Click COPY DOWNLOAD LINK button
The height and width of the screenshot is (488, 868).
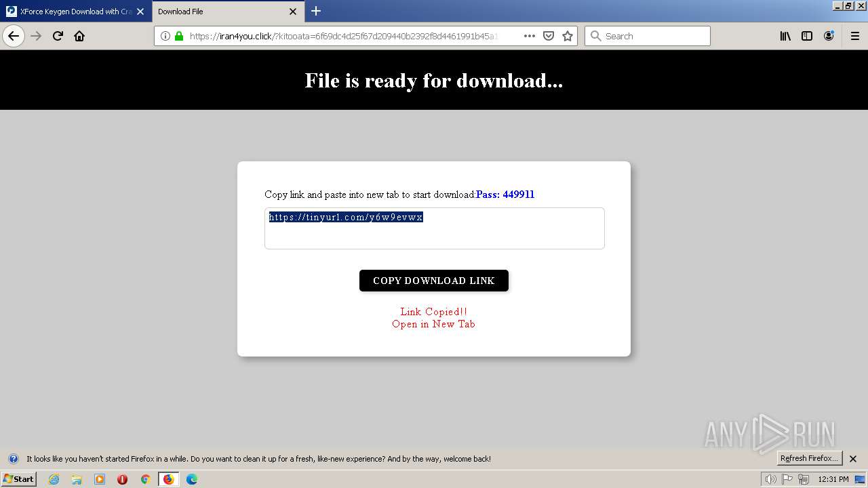click(x=434, y=281)
